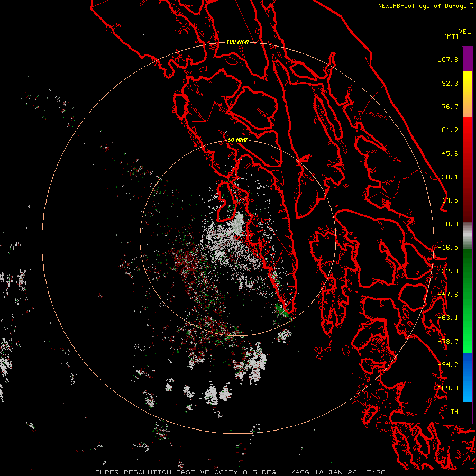Select the -78.7 scale value
This screenshot has height=476, width=476.
click(x=448, y=342)
